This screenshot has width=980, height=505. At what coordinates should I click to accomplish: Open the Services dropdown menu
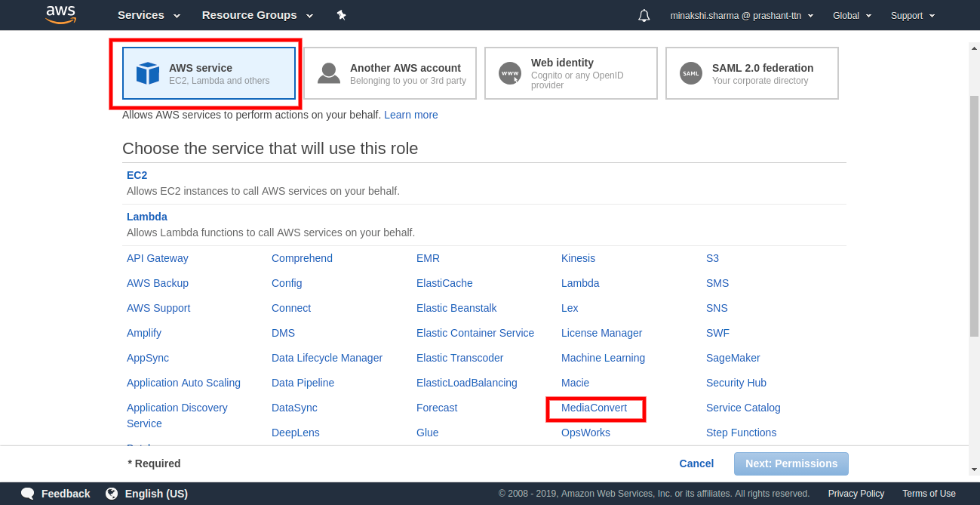click(x=149, y=15)
